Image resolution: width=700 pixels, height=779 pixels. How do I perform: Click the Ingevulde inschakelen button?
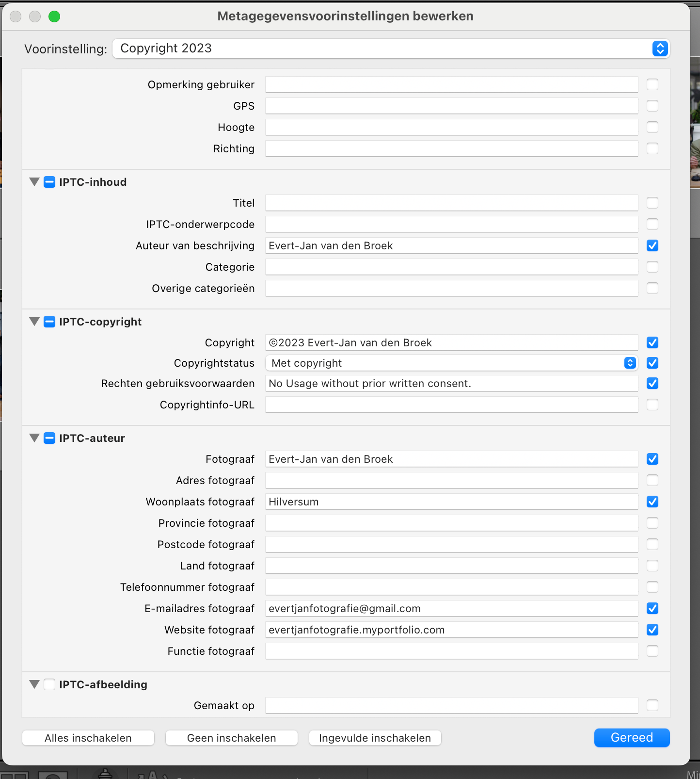pyautogui.click(x=375, y=738)
